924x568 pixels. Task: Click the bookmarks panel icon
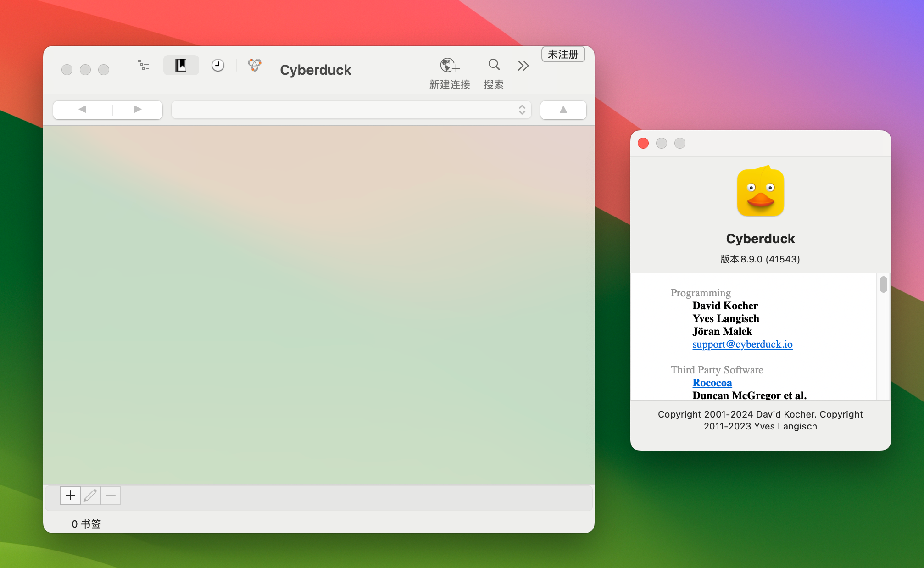point(181,65)
